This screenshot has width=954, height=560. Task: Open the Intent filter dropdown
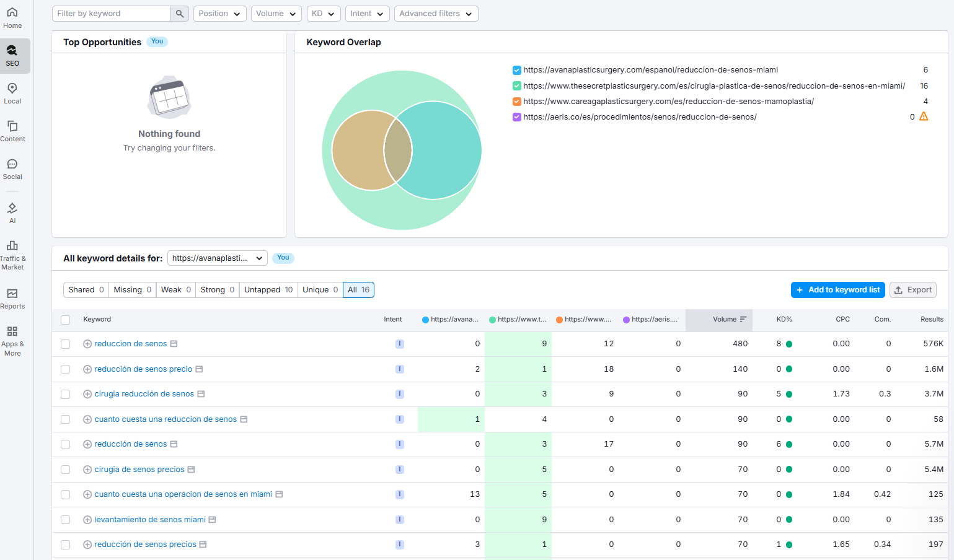coord(368,14)
